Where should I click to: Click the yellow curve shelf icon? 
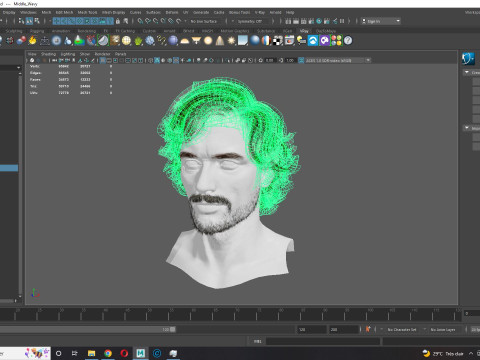pyautogui.click(x=161, y=41)
